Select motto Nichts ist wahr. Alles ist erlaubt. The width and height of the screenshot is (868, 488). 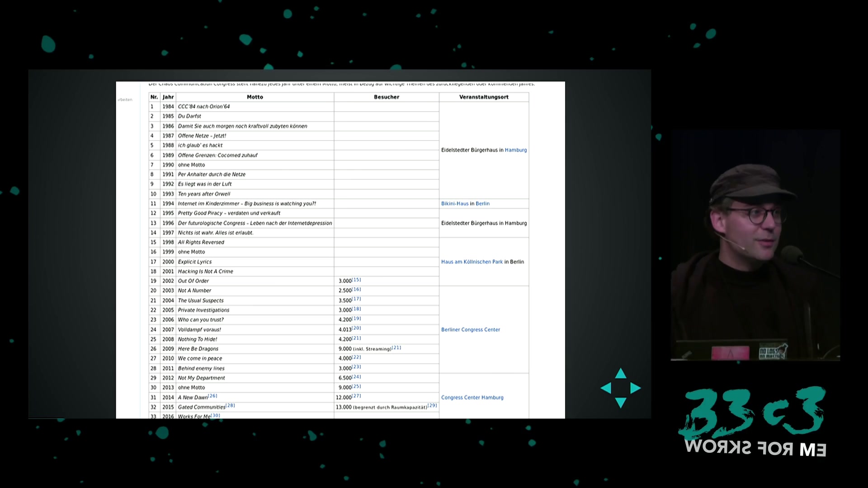[x=216, y=233]
